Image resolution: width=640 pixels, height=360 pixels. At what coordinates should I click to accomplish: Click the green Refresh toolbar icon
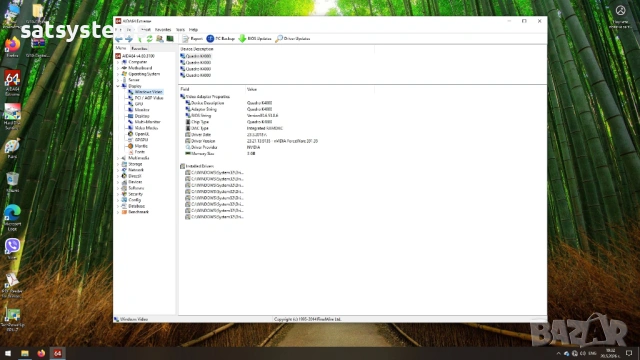pyautogui.click(x=149, y=39)
